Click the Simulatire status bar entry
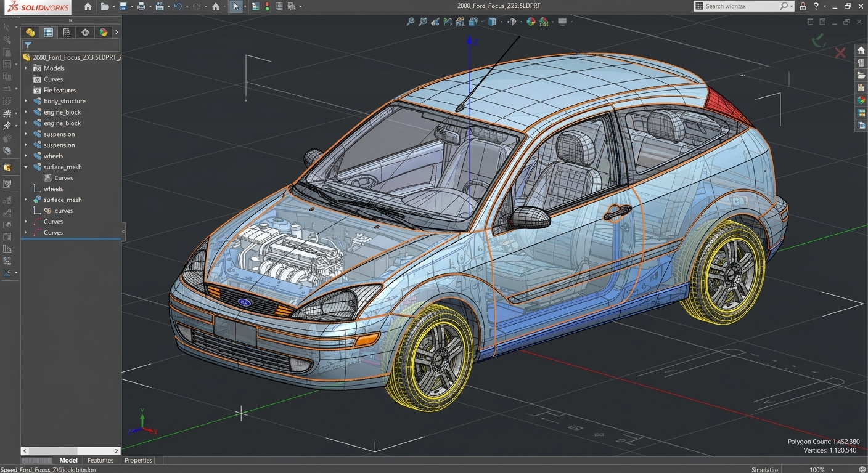Image resolution: width=868 pixels, height=473 pixels. [x=765, y=469]
